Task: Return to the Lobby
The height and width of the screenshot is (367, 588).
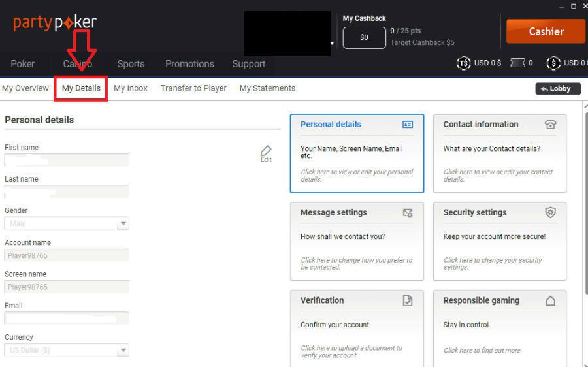Action: 557,89
